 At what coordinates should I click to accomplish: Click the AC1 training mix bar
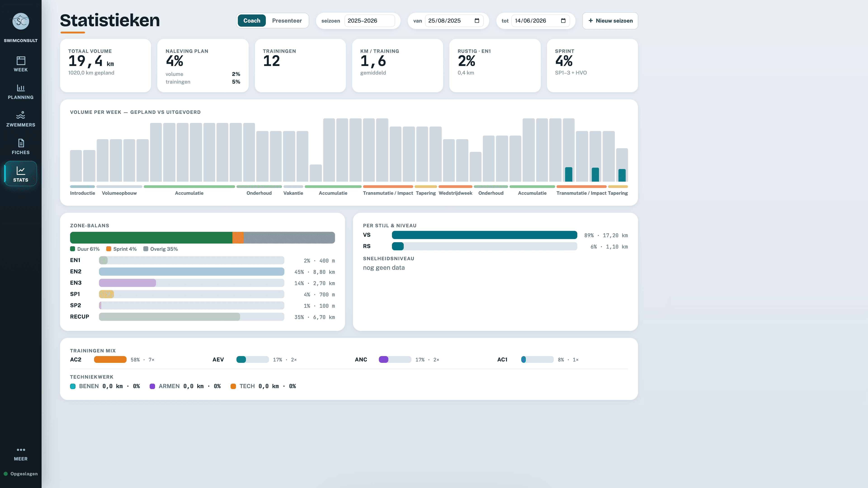538,360
